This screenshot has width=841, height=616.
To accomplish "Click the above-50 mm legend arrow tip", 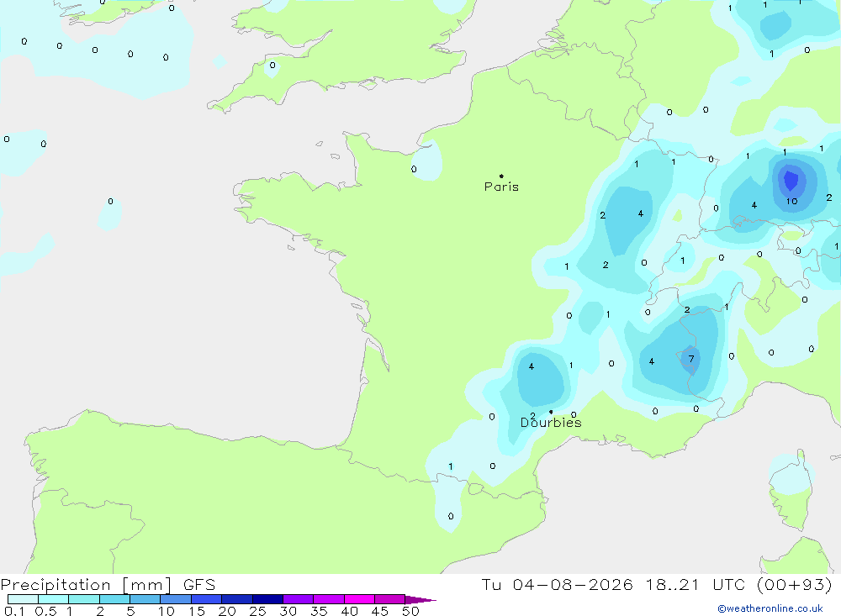I will 421,600.
